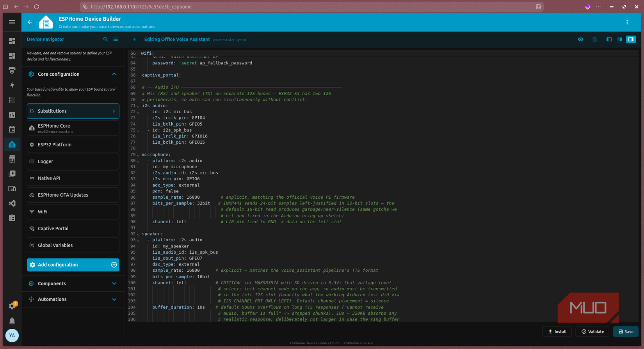Select ESPHome Core in the navigator
The width and height of the screenshot is (644, 349).
tap(73, 128)
